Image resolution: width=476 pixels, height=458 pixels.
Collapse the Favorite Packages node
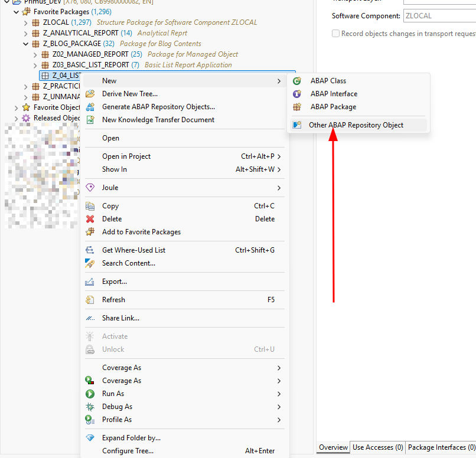[x=17, y=12]
